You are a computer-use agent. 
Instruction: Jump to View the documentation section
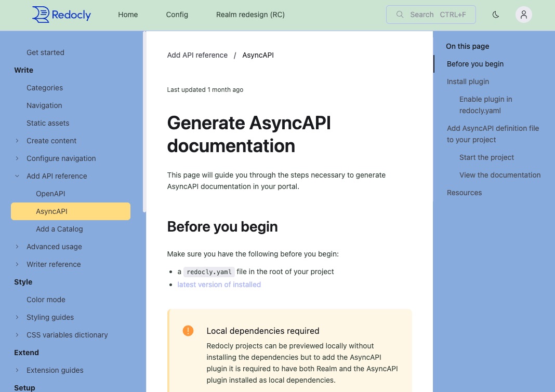[x=500, y=175]
